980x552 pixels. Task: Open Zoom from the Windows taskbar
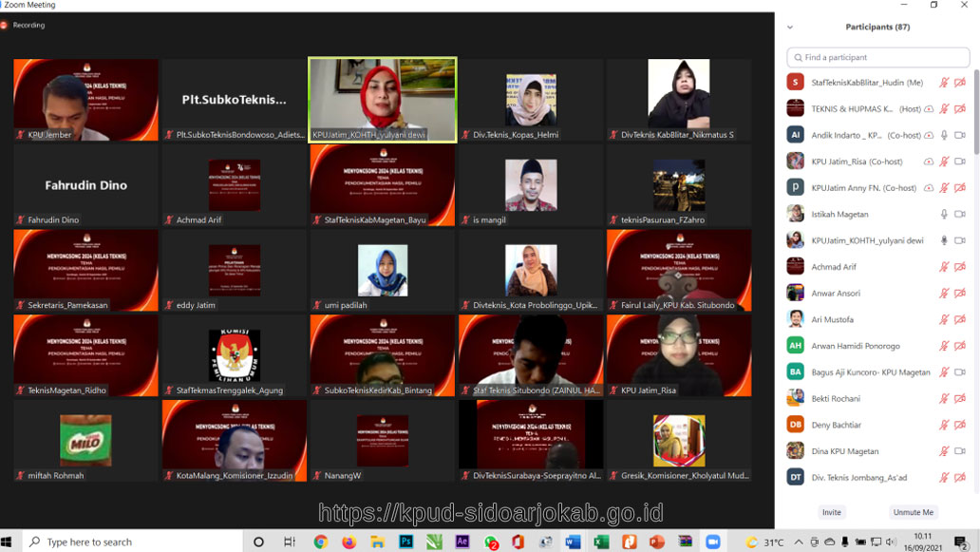click(712, 542)
